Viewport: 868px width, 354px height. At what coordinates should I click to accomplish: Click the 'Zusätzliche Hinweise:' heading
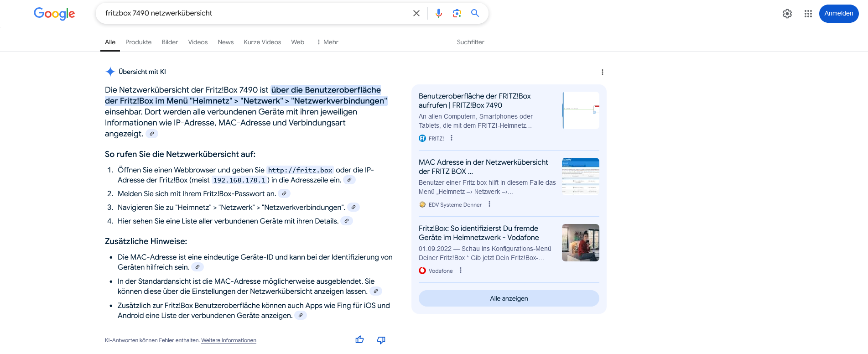146,241
